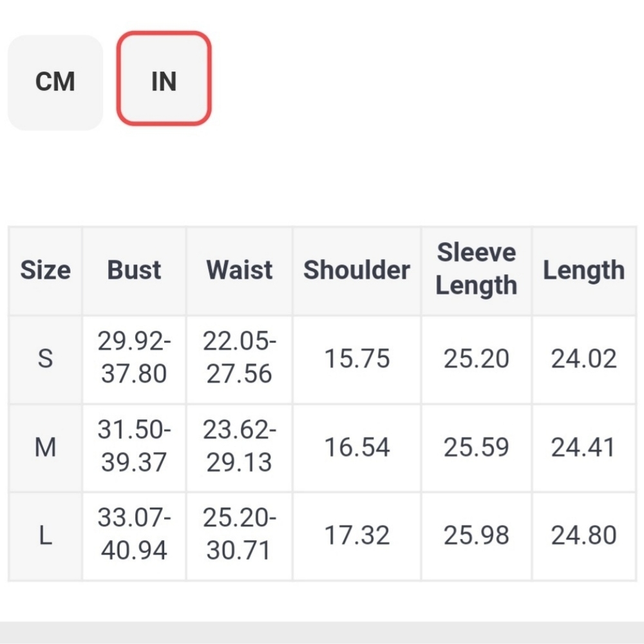Select size M row label
The height and width of the screenshot is (644, 644).
[45, 448]
